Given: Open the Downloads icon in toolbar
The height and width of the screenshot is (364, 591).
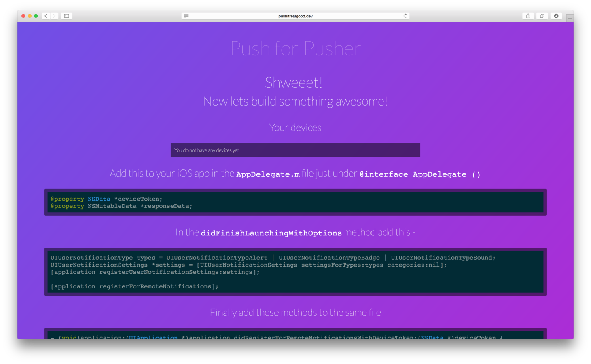Looking at the screenshot, I should click(x=556, y=16).
